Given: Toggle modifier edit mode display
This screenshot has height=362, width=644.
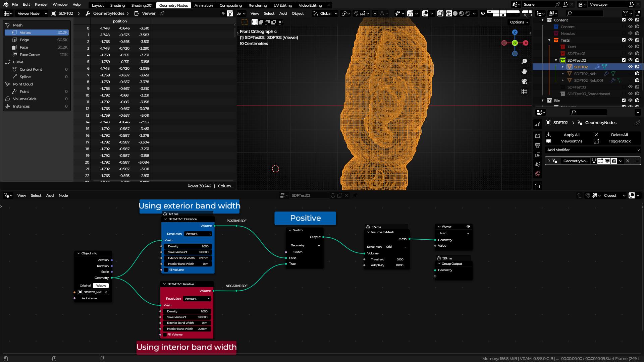Looking at the screenshot, I should (600, 161).
